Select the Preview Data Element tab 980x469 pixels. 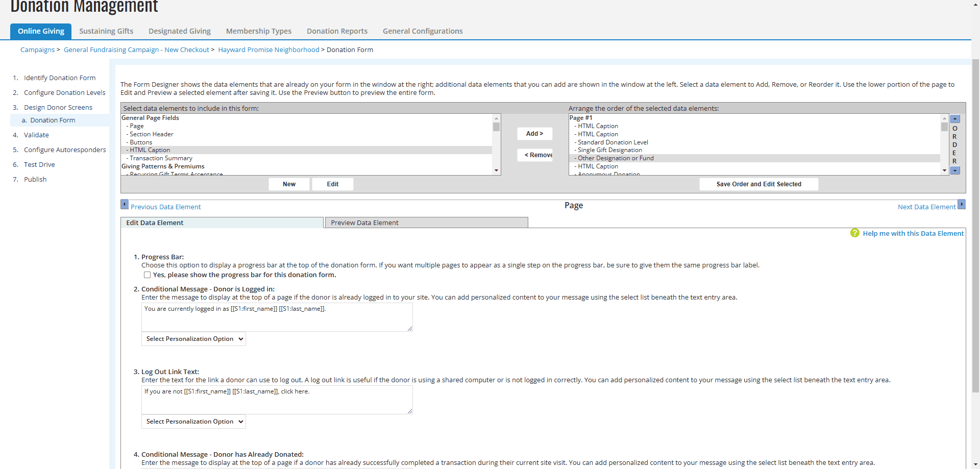[x=426, y=223]
